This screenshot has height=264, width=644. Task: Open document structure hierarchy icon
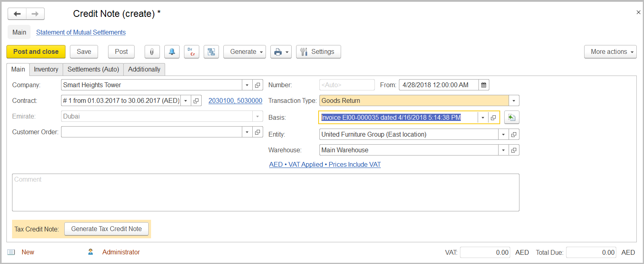pyautogui.click(x=211, y=52)
